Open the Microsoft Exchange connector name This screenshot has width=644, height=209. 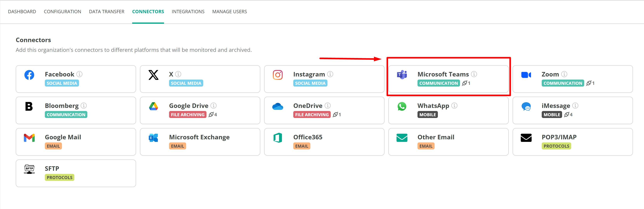tap(199, 137)
